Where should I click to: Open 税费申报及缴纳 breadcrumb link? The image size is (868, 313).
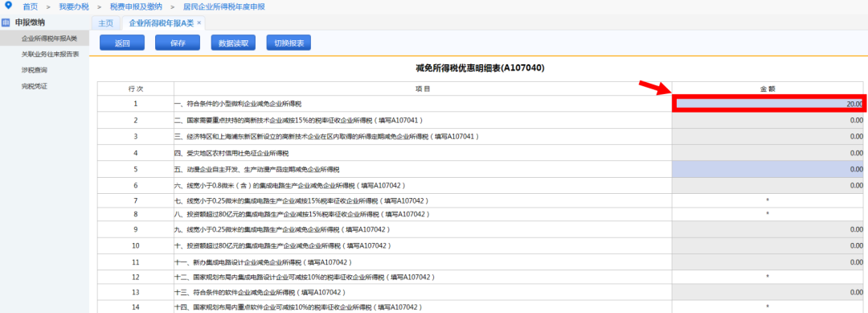point(136,7)
